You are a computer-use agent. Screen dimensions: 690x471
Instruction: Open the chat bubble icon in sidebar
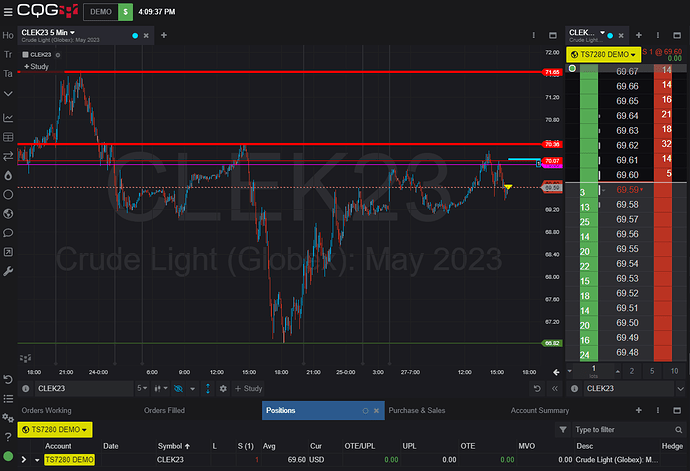point(8,233)
